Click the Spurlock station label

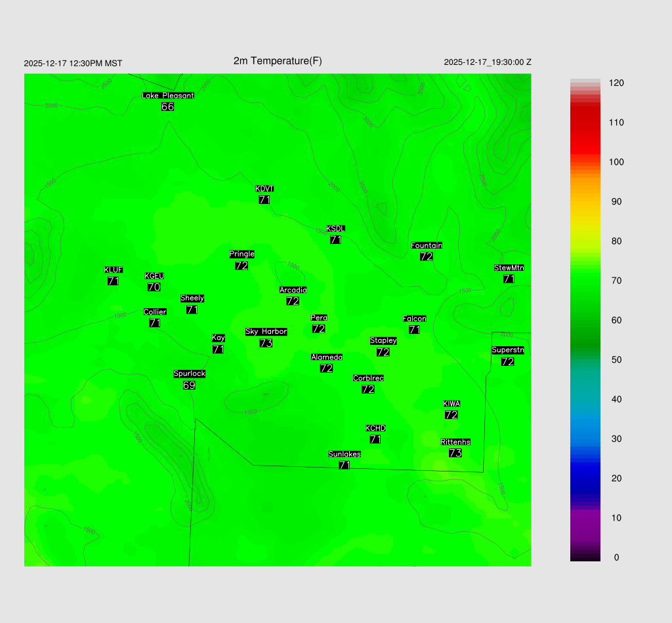click(190, 374)
